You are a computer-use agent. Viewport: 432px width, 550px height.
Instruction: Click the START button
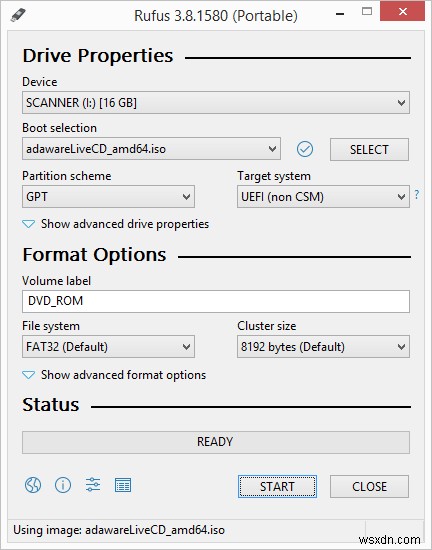pyautogui.click(x=277, y=487)
